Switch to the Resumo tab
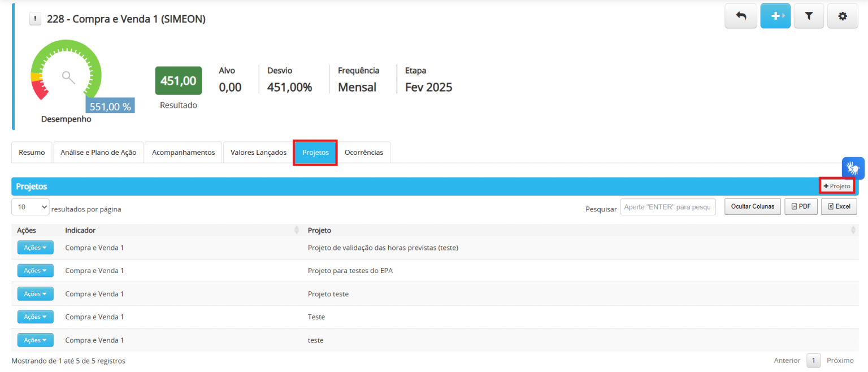Screen dimensions: 868x372 pos(32,153)
